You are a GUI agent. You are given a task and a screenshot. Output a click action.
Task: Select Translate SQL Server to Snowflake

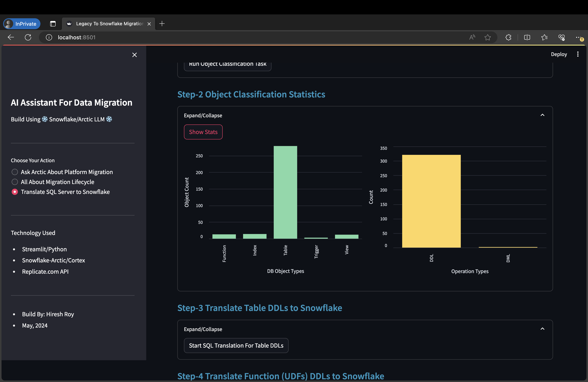pos(15,192)
